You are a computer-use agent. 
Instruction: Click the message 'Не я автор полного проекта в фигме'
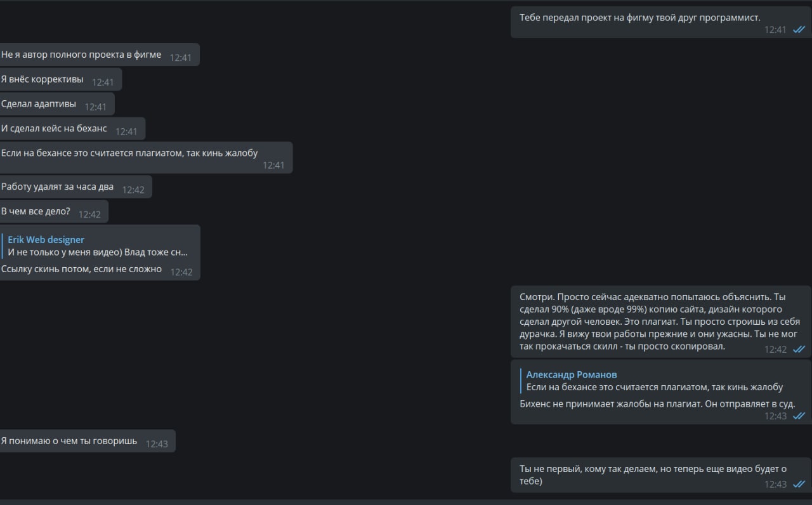click(81, 55)
